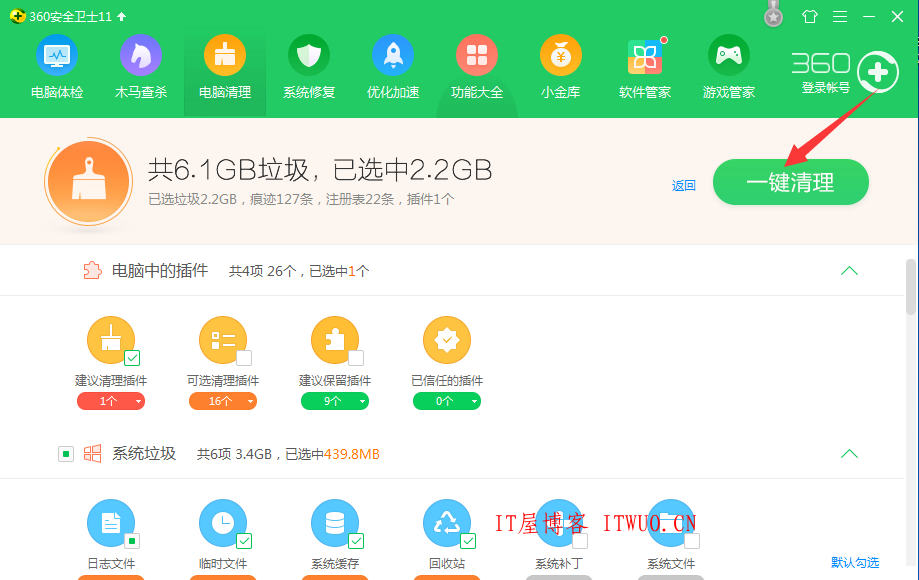
Task: Collapse 电脑中的插件 section chevron
Action: (x=849, y=271)
